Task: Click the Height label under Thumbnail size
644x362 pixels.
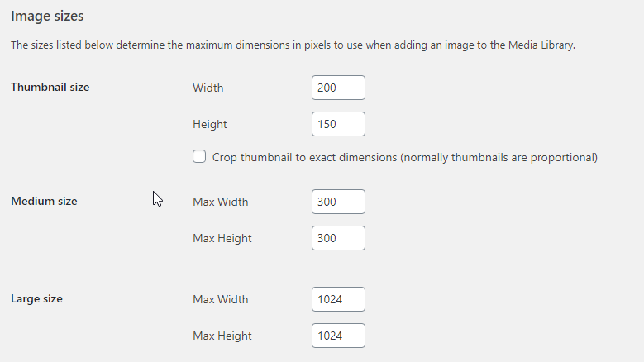Action: [209, 124]
